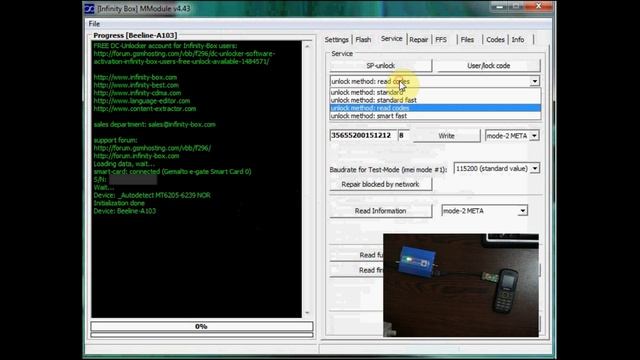640x360 pixels.
Task: Click the scroll up arrow of log
Action: point(307,46)
